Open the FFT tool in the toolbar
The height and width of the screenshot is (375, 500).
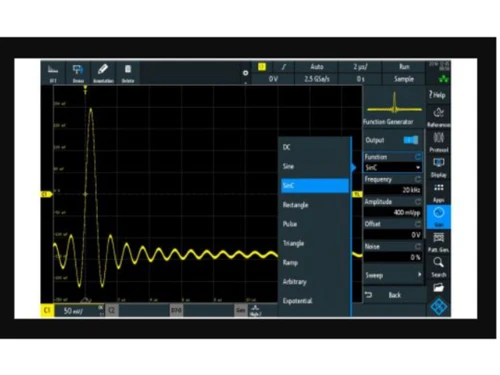pyautogui.click(x=53, y=73)
